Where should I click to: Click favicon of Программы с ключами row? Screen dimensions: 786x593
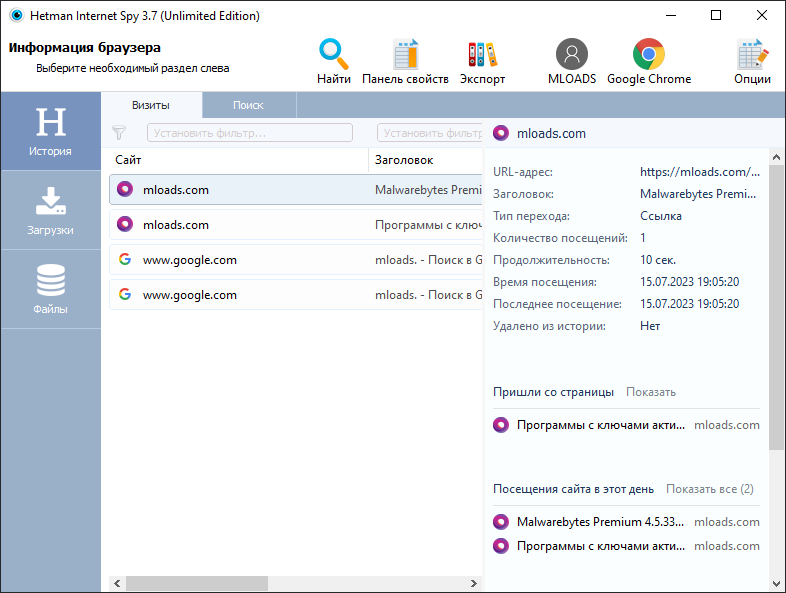coord(125,225)
